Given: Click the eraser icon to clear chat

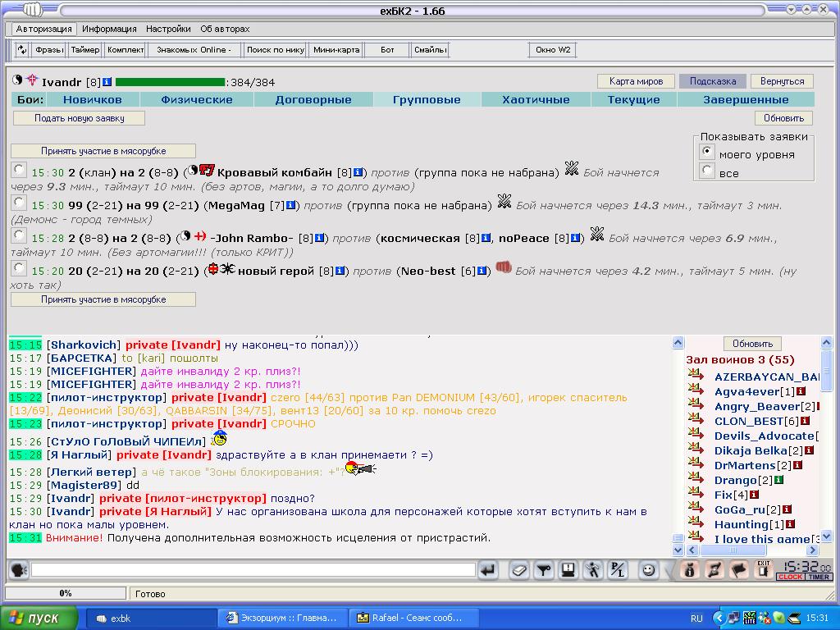Looking at the screenshot, I should (518, 570).
